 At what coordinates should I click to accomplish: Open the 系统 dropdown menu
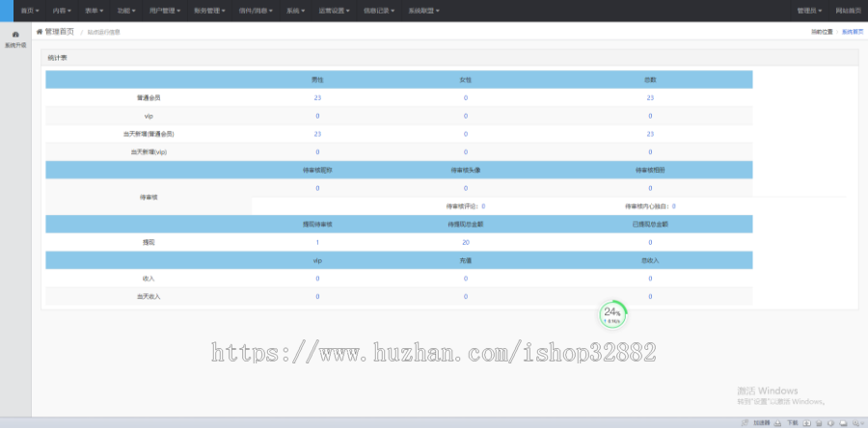(x=296, y=11)
